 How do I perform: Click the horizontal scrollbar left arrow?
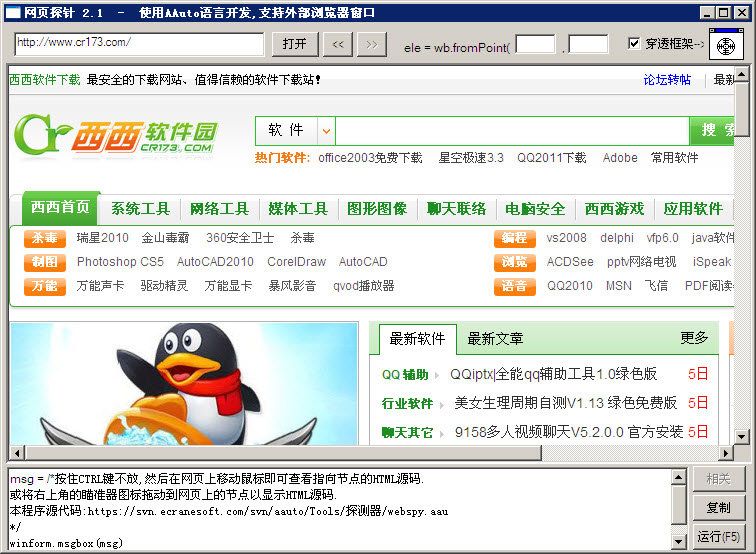17,453
